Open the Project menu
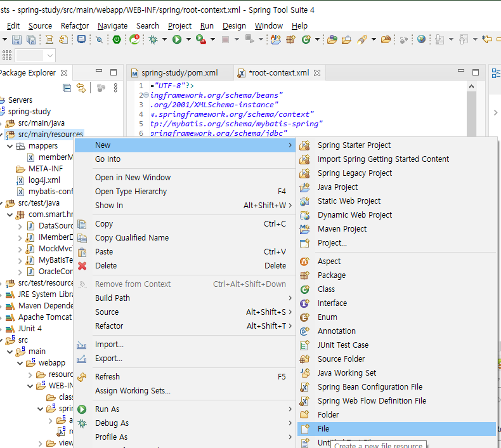This screenshot has width=501, height=448. (x=180, y=26)
